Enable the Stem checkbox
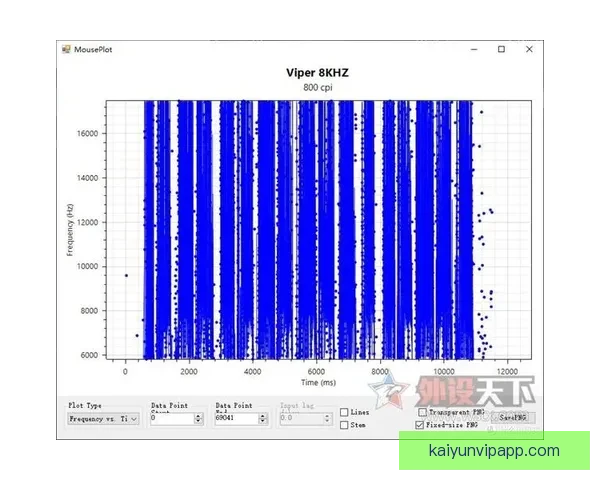 [344, 425]
